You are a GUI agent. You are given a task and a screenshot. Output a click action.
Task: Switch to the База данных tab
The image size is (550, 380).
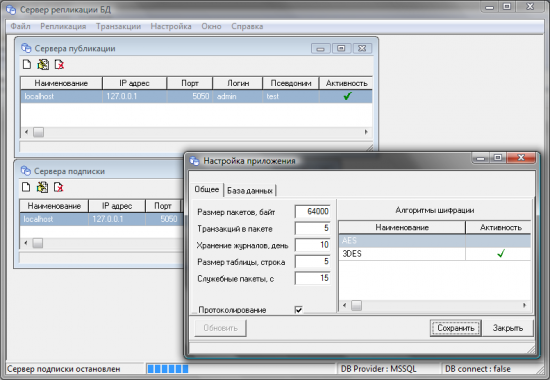[250, 191]
